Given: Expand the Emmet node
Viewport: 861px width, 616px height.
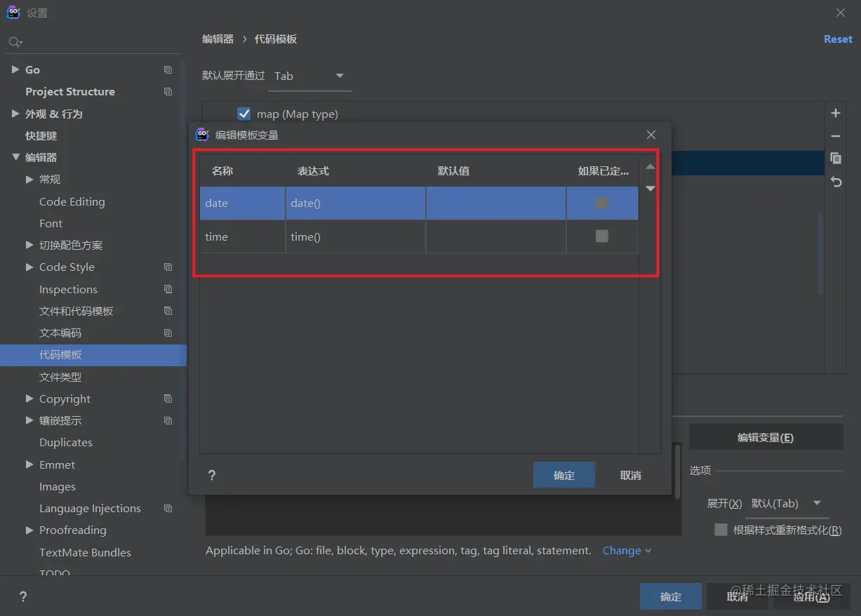Looking at the screenshot, I should tap(29, 464).
